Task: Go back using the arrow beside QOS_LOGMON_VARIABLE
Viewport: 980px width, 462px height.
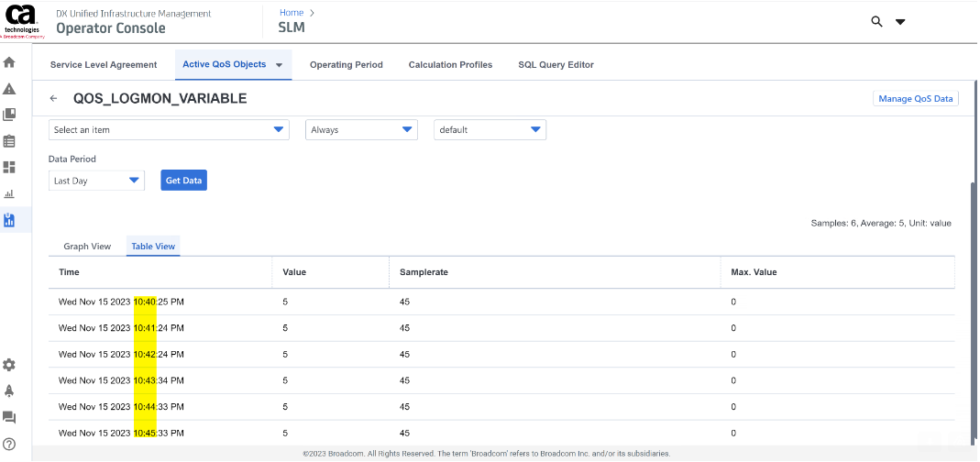Action: click(x=54, y=99)
